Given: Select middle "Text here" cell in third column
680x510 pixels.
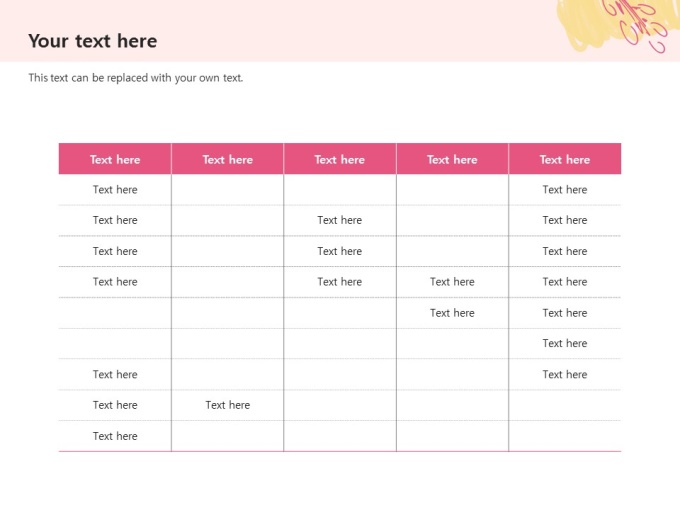Looking at the screenshot, I should (340, 251).
